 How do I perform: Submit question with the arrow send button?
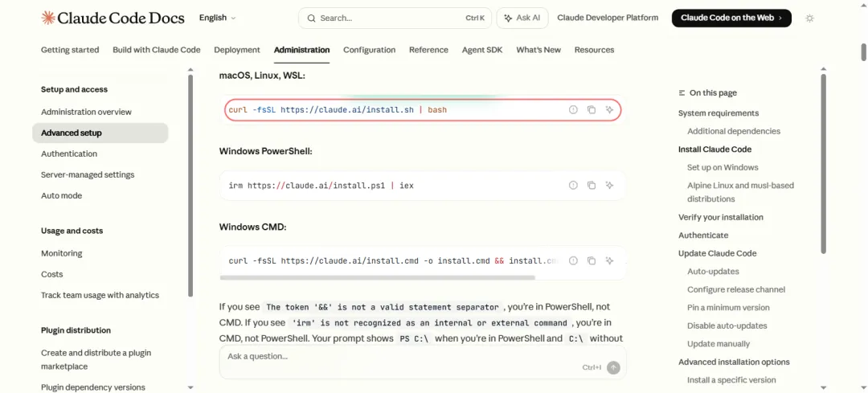pos(613,367)
